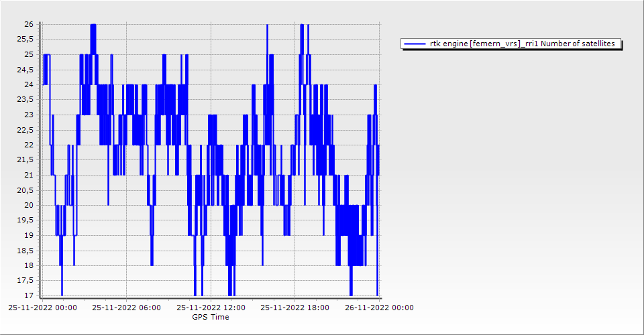Select the '21' y-axis tick label
Screen dimensions: 644x335
point(29,175)
